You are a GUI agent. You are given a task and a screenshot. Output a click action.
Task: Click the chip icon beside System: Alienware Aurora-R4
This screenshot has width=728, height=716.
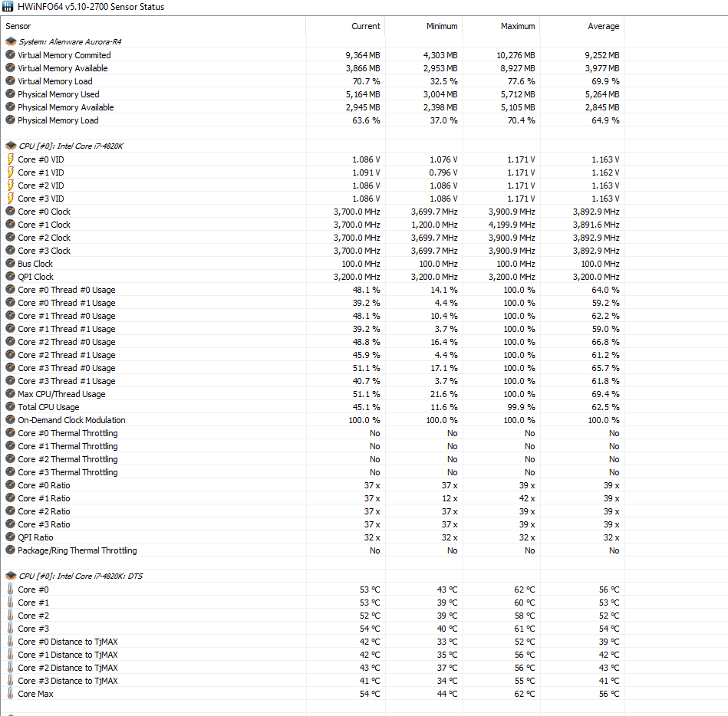10,42
